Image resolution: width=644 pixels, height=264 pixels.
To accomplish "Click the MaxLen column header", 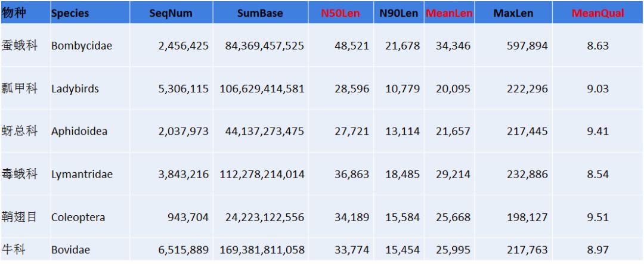I will coord(513,14).
